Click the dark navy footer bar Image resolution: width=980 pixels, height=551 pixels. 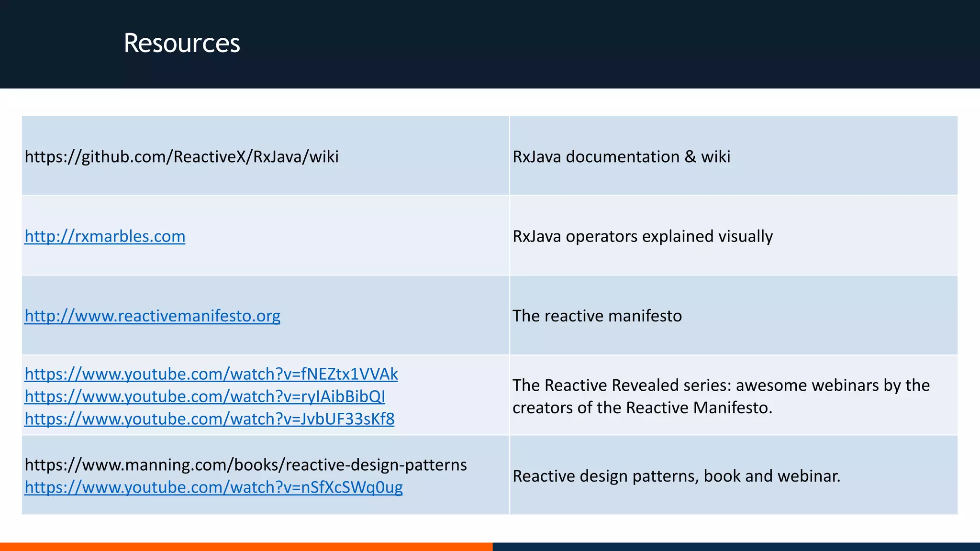[x=736, y=546]
